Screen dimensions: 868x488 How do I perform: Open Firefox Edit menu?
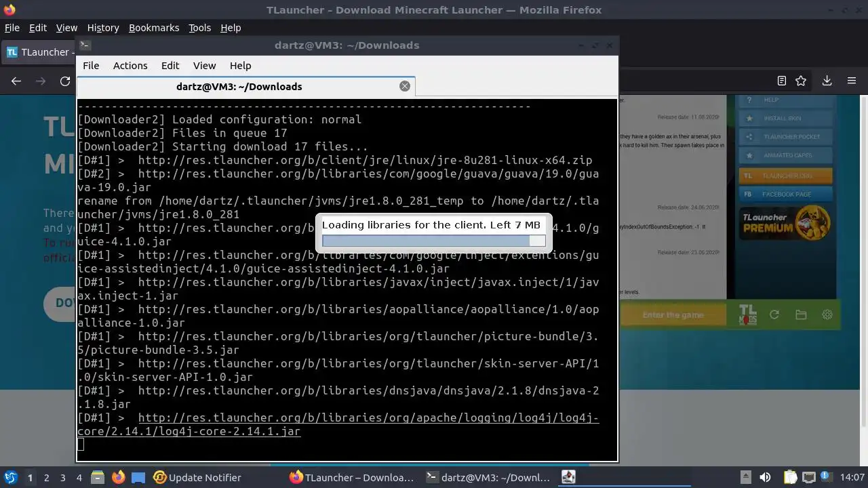[x=38, y=28]
